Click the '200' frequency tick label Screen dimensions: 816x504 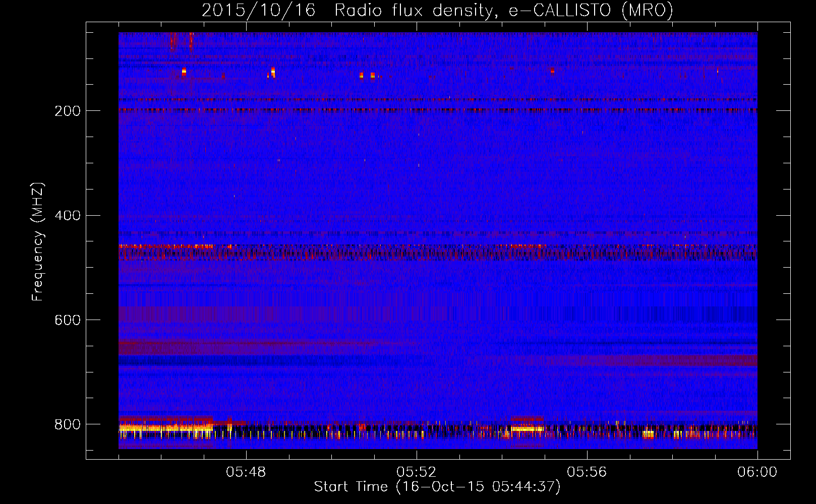point(67,111)
